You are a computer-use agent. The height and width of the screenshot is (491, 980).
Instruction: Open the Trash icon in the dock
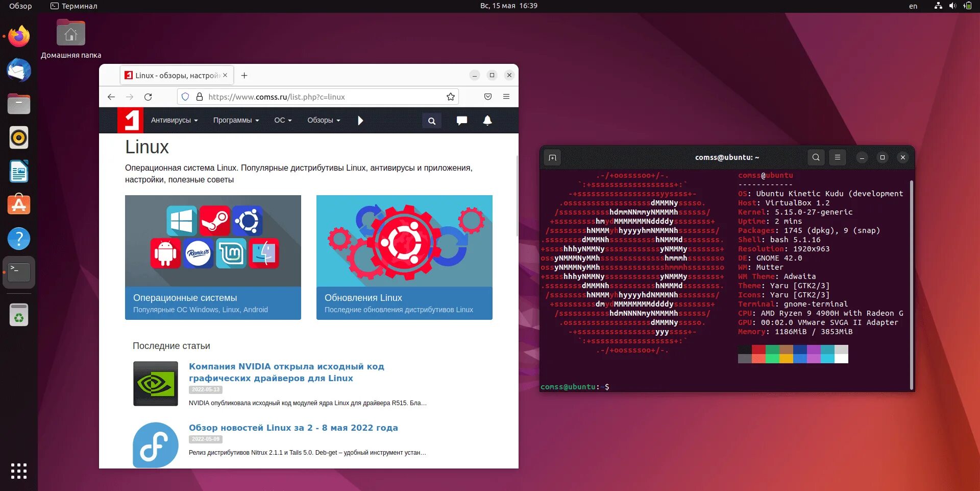point(19,315)
